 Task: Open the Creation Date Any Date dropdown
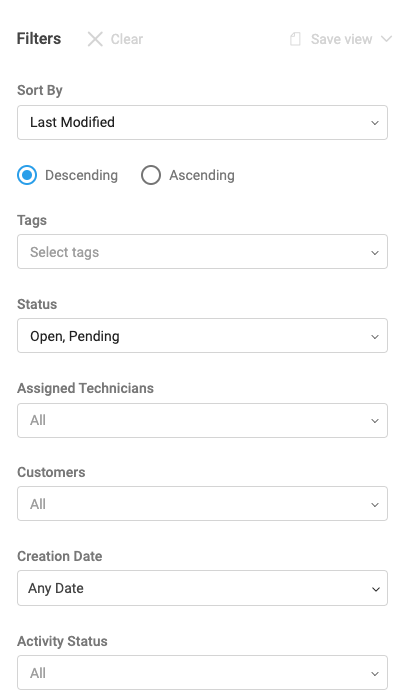tap(202, 588)
